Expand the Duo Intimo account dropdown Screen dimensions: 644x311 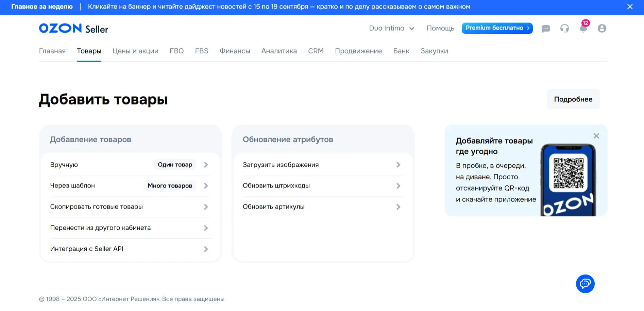tap(391, 28)
